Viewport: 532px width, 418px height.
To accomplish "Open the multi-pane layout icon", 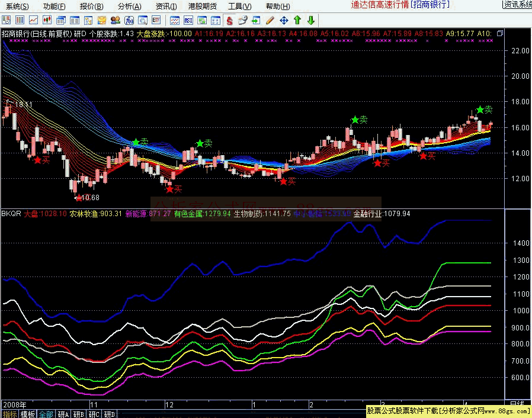I will point(216,20).
